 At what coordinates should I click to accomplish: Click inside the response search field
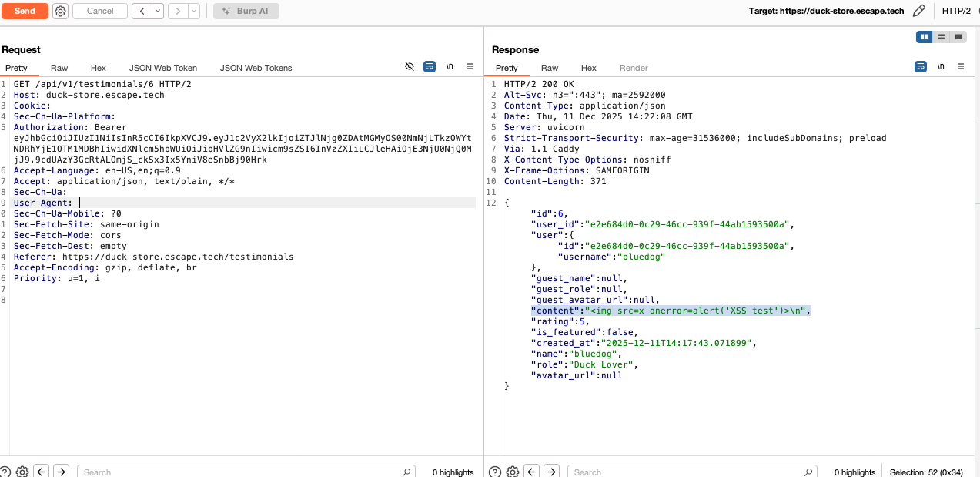[x=685, y=471]
